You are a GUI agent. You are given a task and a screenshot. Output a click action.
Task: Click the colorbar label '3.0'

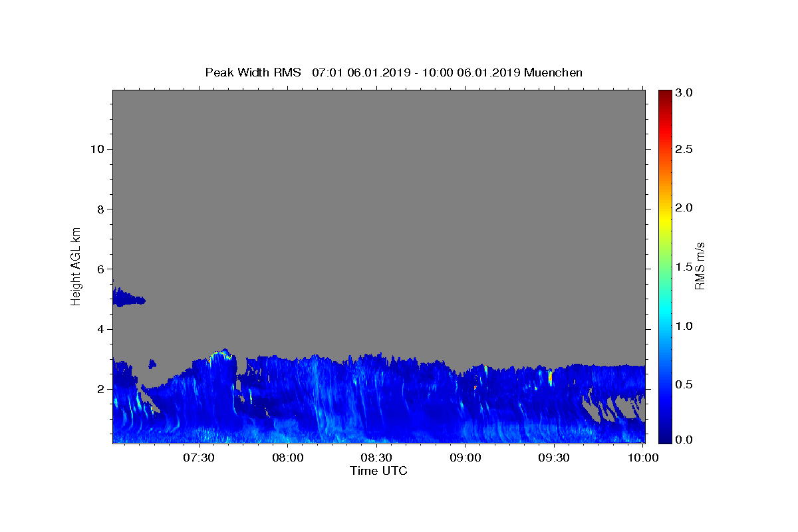click(x=684, y=92)
